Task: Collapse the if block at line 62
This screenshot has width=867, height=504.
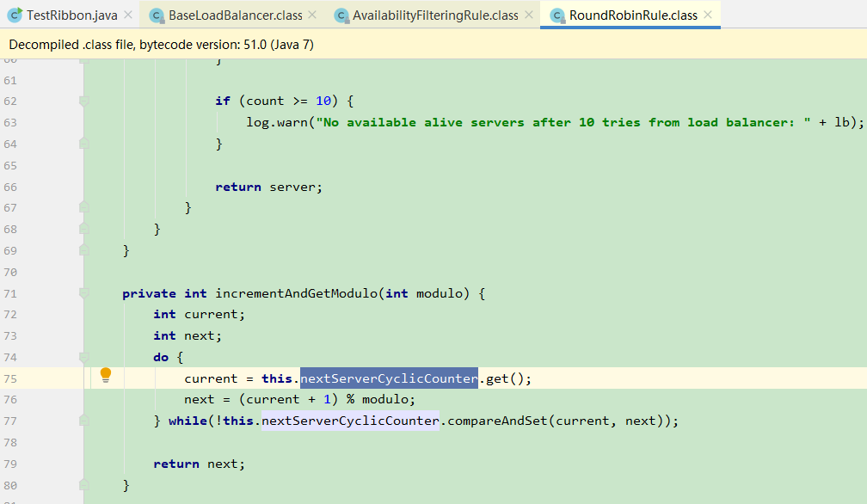Action: pos(84,101)
